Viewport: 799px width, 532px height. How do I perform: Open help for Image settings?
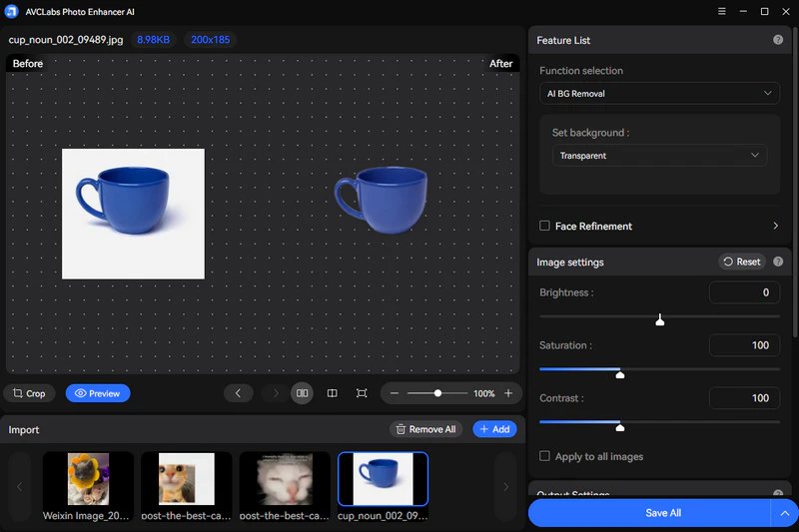point(778,262)
